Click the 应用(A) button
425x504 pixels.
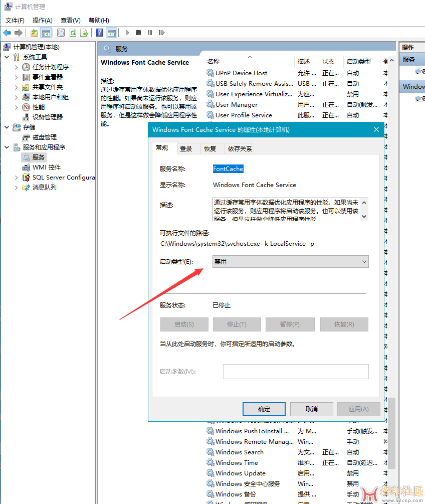coord(359,409)
